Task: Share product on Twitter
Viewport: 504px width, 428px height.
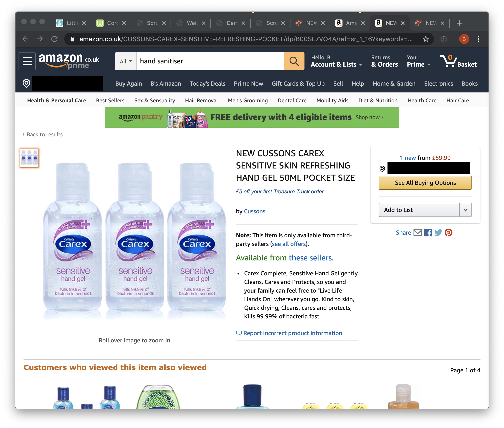Action: (x=438, y=233)
